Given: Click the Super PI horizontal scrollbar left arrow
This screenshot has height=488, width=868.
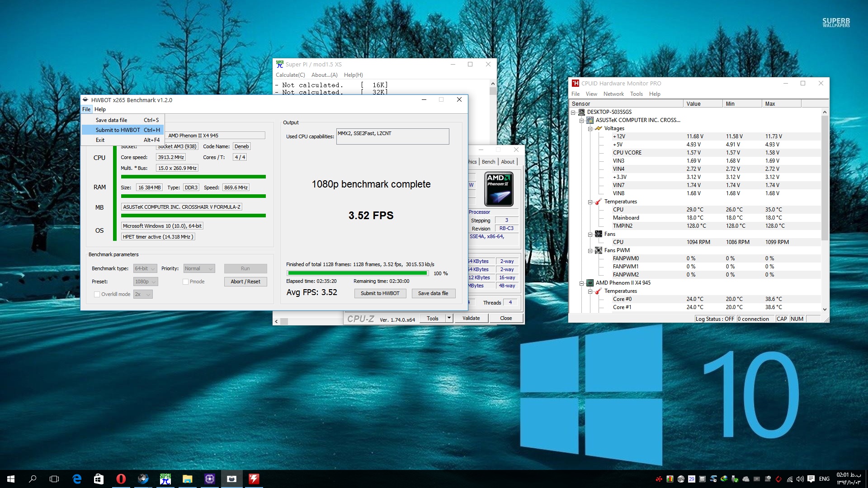Looking at the screenshot, I should [x=276, y=321].
